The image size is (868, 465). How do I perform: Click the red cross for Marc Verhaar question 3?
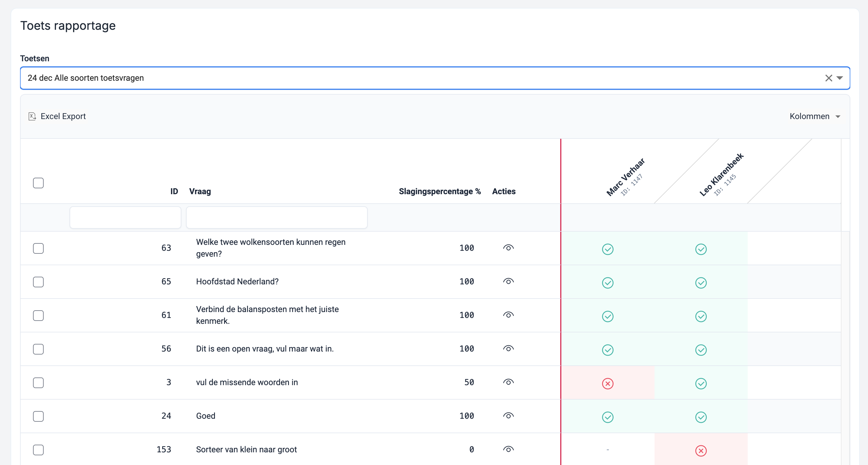[608, 383]
